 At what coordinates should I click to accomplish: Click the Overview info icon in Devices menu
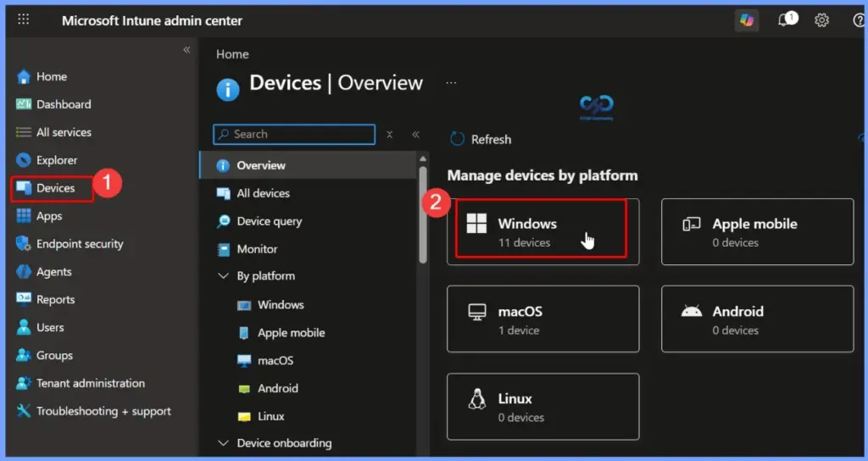223,165
